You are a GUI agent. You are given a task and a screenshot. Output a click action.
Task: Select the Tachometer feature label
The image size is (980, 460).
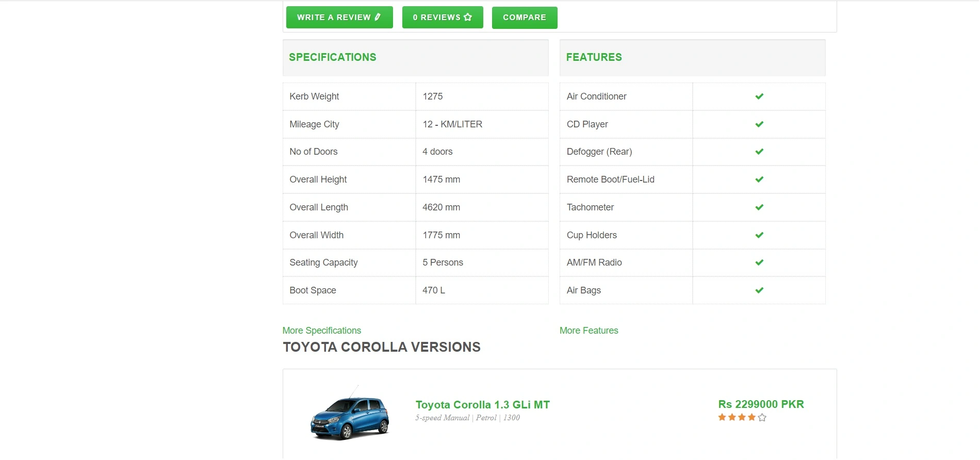tap(590, 207)
